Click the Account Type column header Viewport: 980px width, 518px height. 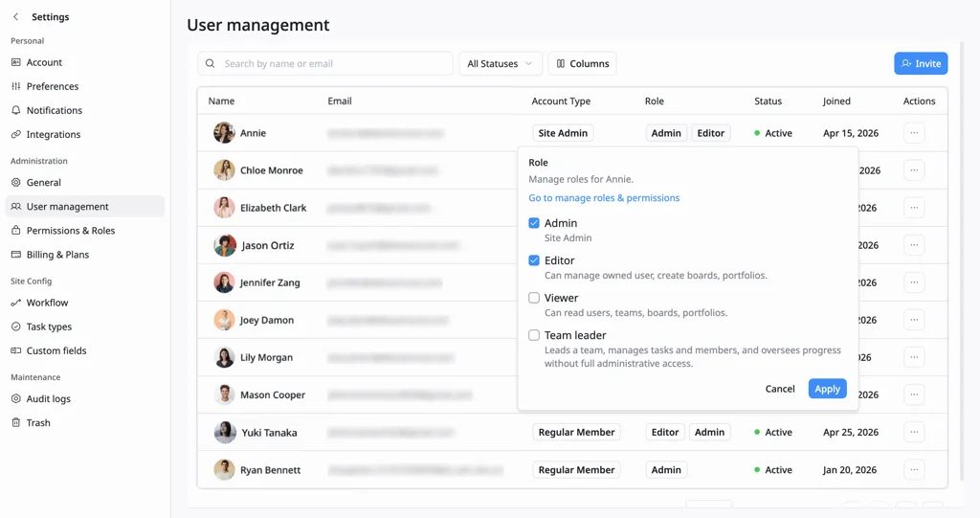pos(561,101)
